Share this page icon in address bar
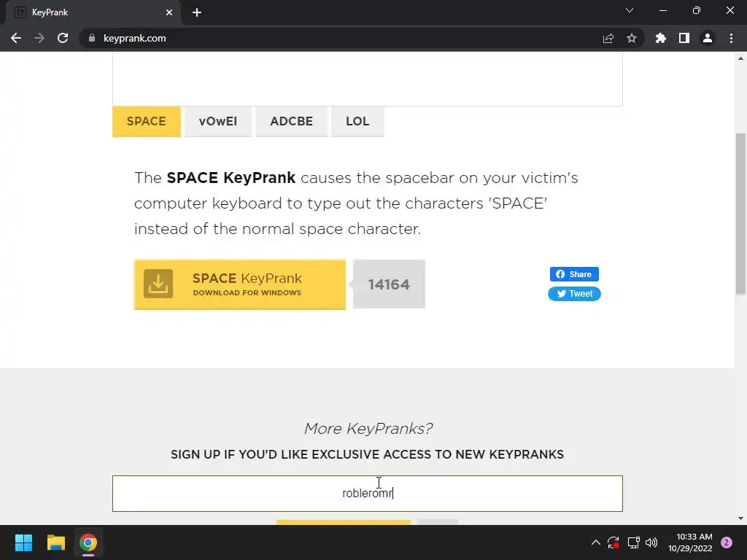Screen dimensions: 747x560 pos(608,38)
